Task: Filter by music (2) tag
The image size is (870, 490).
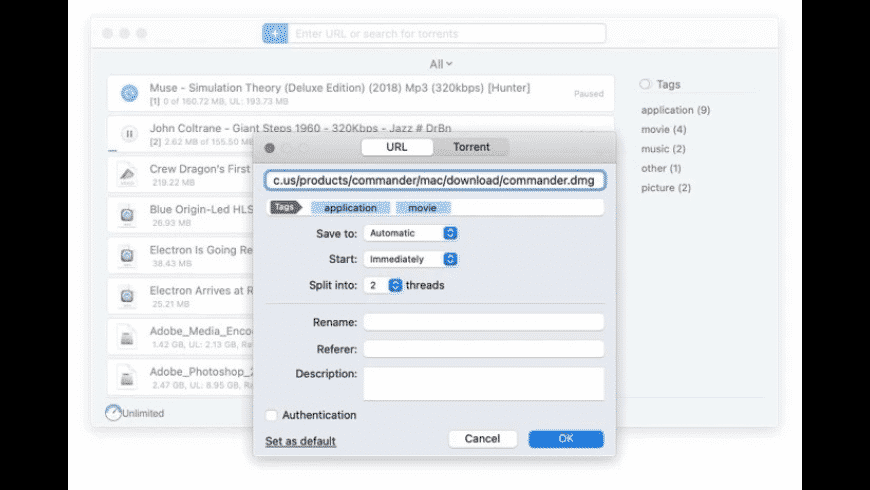Action: (663, 149)
